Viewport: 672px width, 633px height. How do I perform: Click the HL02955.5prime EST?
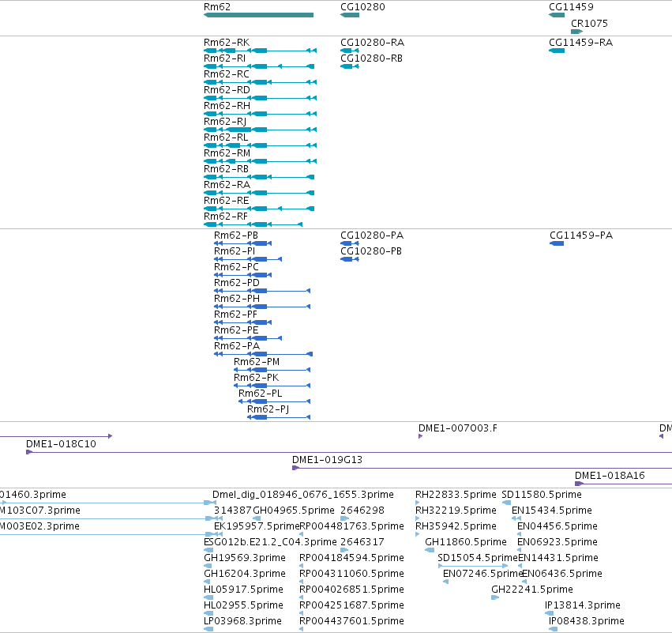(243, 605)
